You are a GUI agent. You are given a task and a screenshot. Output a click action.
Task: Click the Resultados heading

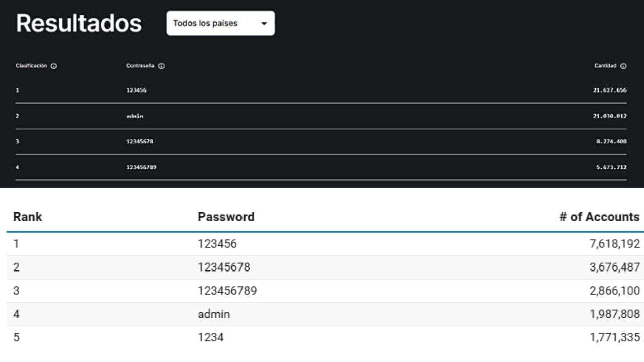point(79,23)
